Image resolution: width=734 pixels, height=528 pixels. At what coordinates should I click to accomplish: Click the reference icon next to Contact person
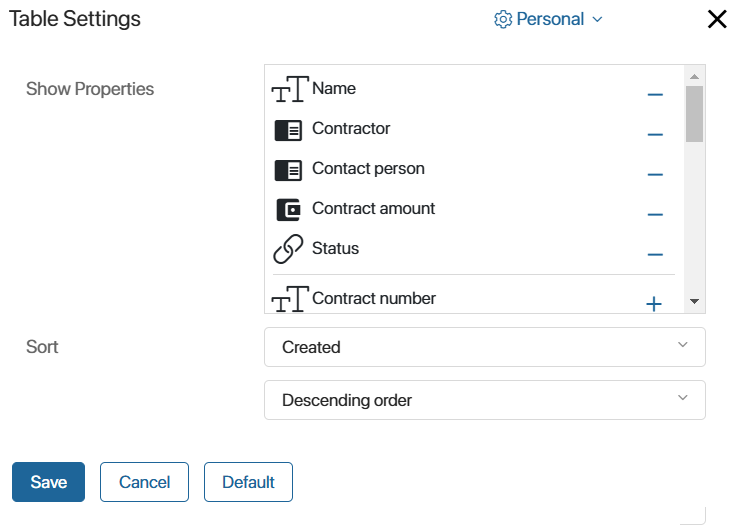288,170
